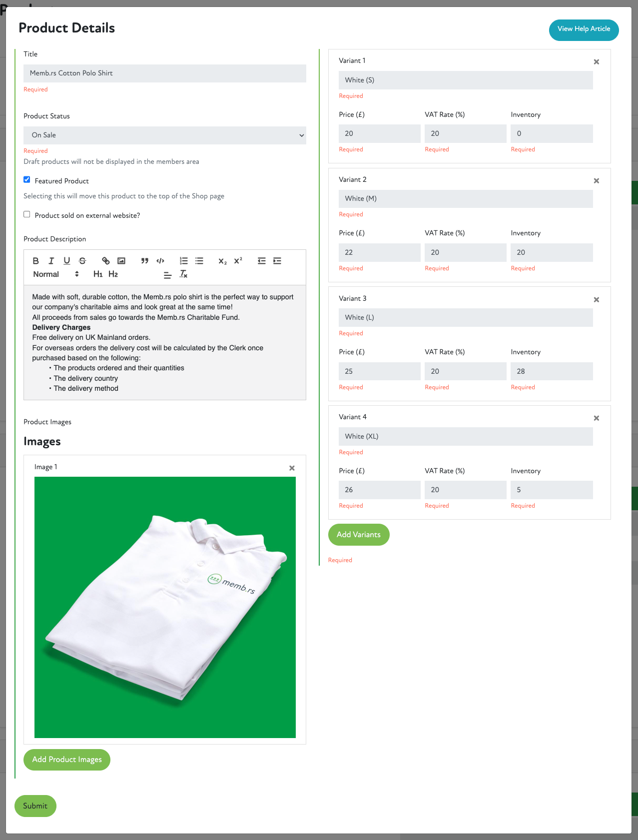The width and height of the screenshot is (638, 840).
Task: Submit the product details form
Action: 35,806
